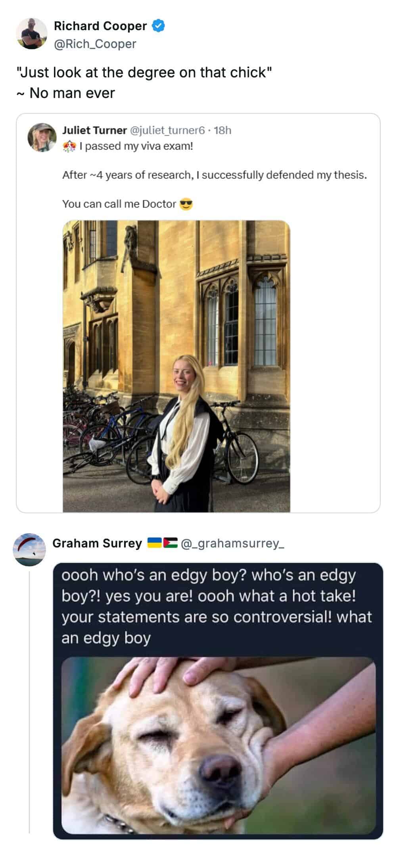Open the @Rich_Cooper handle
Image resolution: width=395 pixels, height=868 pixels.
point(95,44)
